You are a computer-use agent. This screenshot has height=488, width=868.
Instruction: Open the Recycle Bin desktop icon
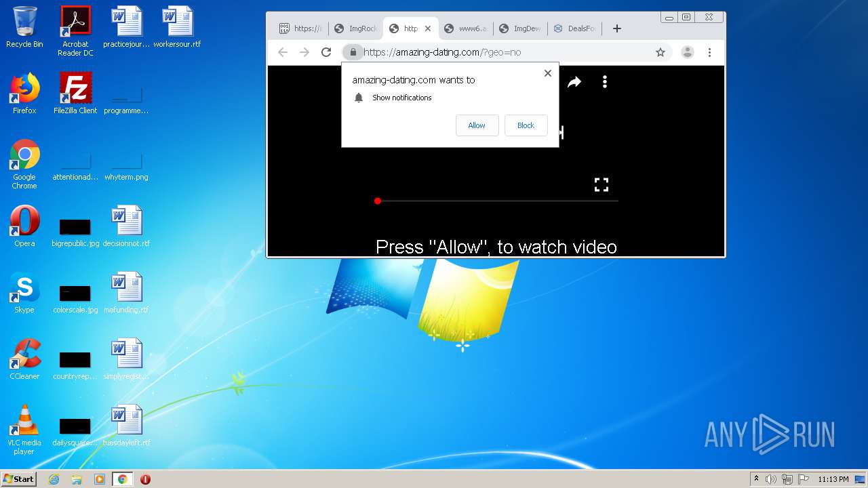tap(24, 27)
